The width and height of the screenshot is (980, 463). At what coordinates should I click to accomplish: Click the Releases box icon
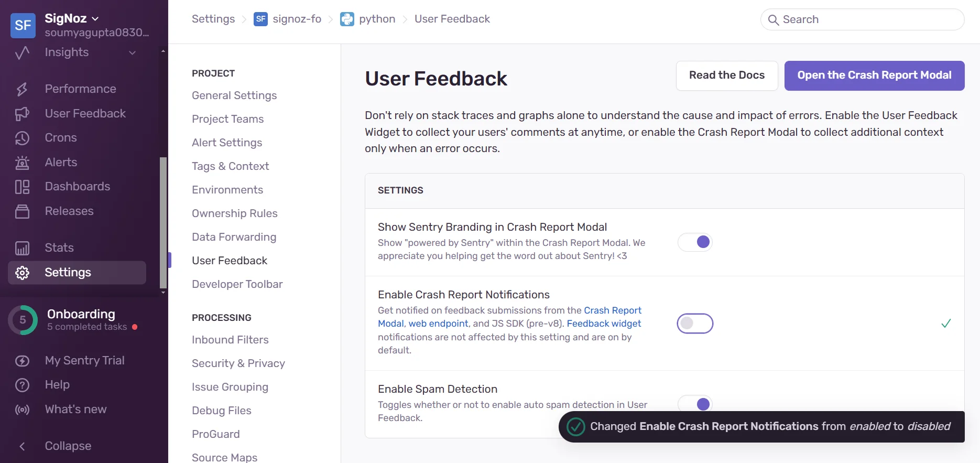pos(23,211)
